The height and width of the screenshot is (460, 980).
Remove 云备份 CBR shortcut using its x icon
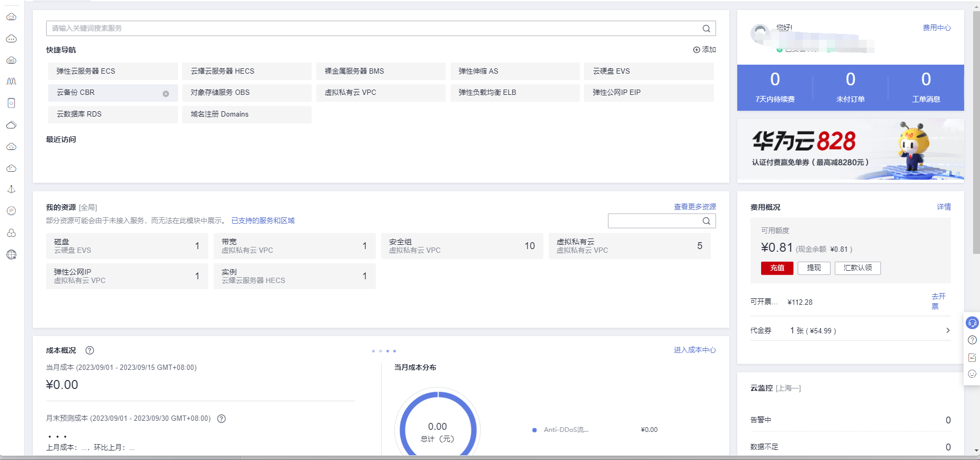tap(166, 94)
